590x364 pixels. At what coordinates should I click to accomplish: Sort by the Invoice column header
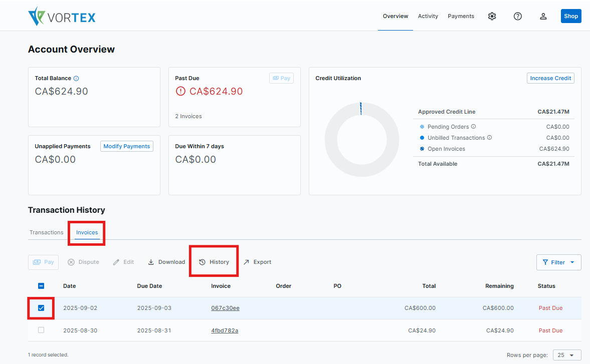[221, 286]
